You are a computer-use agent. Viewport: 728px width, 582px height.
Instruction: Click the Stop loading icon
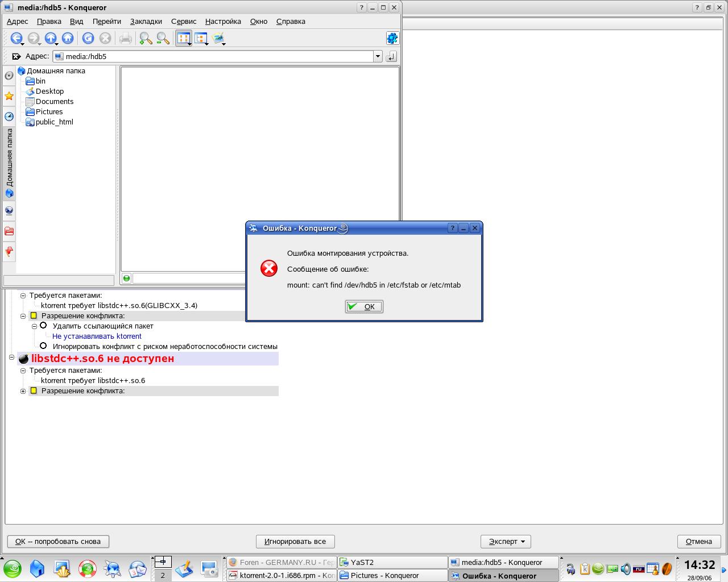[105, 38]
